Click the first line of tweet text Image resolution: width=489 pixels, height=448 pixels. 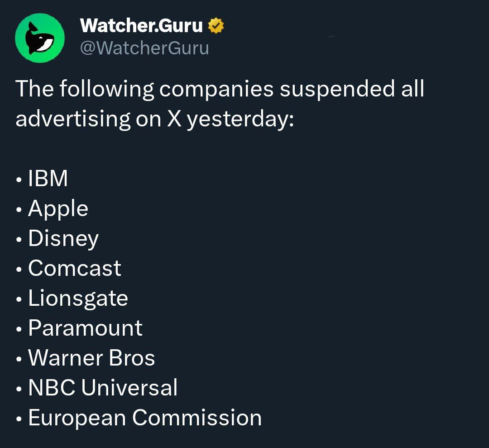click(220, 89)
